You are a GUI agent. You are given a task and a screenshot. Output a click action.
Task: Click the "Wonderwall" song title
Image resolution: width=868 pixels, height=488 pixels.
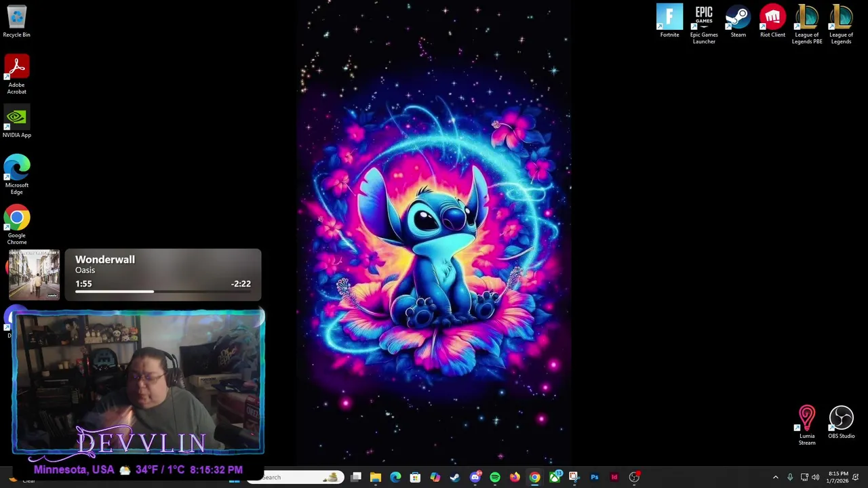105,260
